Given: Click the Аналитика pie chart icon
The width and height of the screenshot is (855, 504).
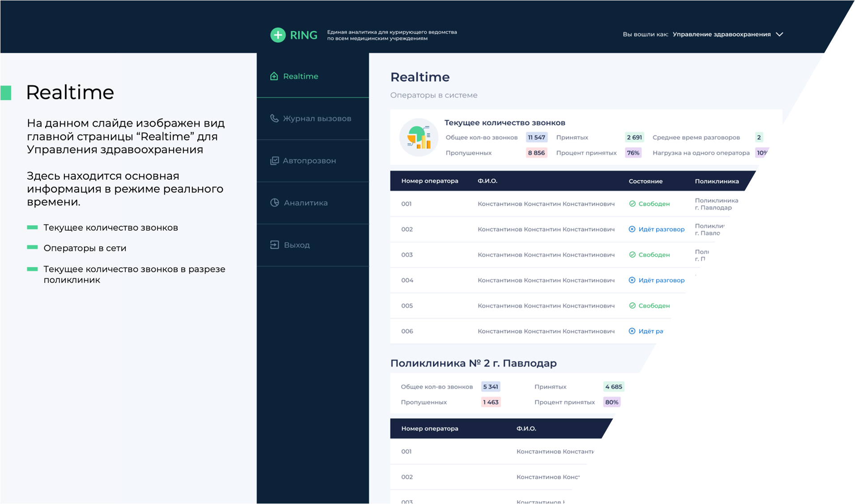Looking at the screenshot, I should [274, 203].
